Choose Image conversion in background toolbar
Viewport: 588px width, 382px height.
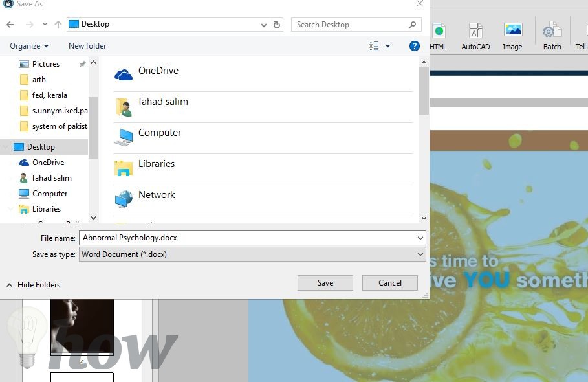coord(512,36)
